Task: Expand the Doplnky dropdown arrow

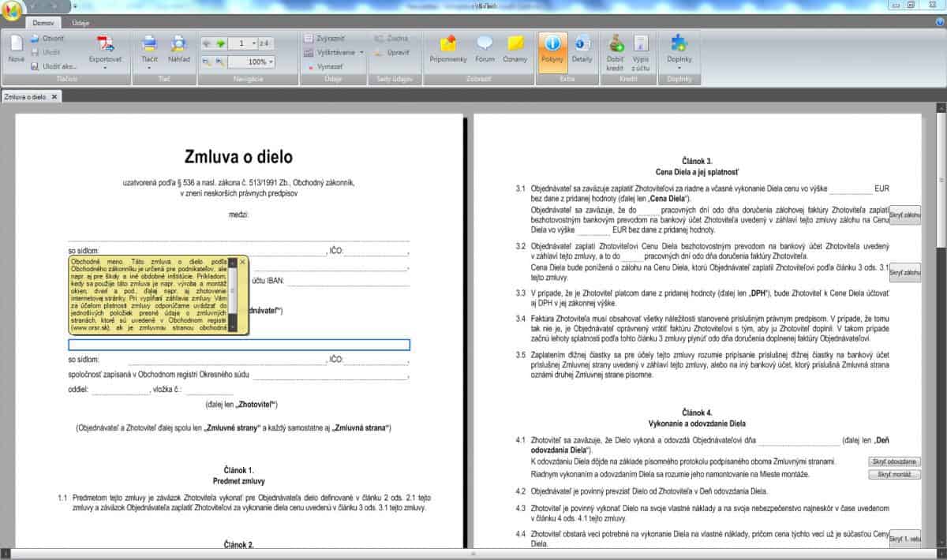Action: 679,69
